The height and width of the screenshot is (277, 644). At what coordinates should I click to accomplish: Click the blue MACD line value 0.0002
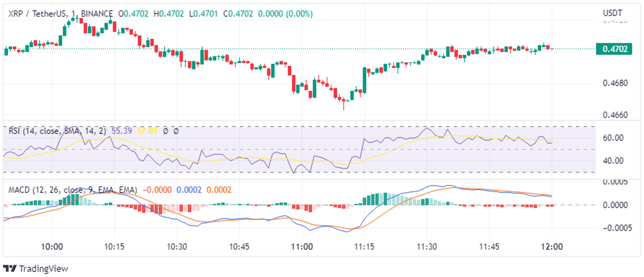pos(189,190)
